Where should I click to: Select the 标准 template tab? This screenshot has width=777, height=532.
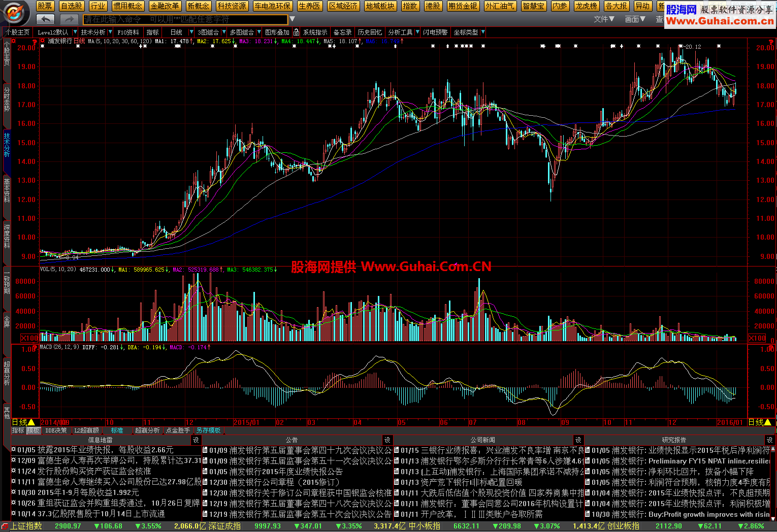click(x=117, y=430)
